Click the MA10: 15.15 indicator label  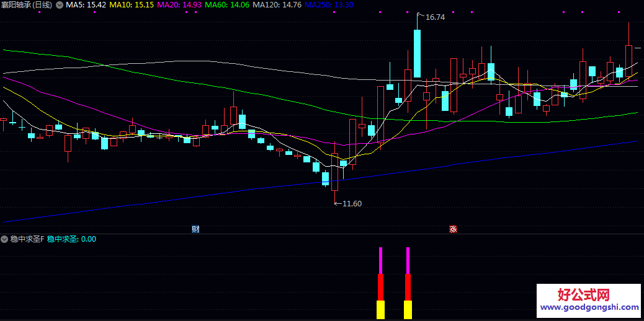133,5
